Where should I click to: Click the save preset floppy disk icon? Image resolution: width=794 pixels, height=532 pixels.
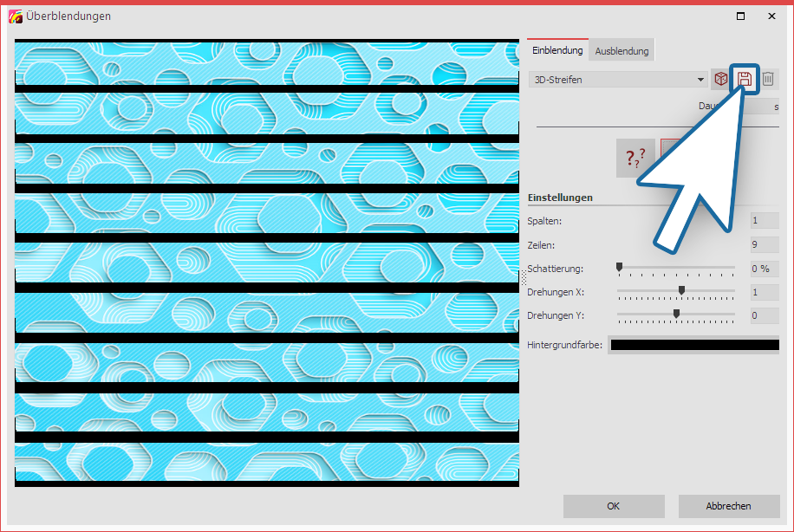point(744,80)
